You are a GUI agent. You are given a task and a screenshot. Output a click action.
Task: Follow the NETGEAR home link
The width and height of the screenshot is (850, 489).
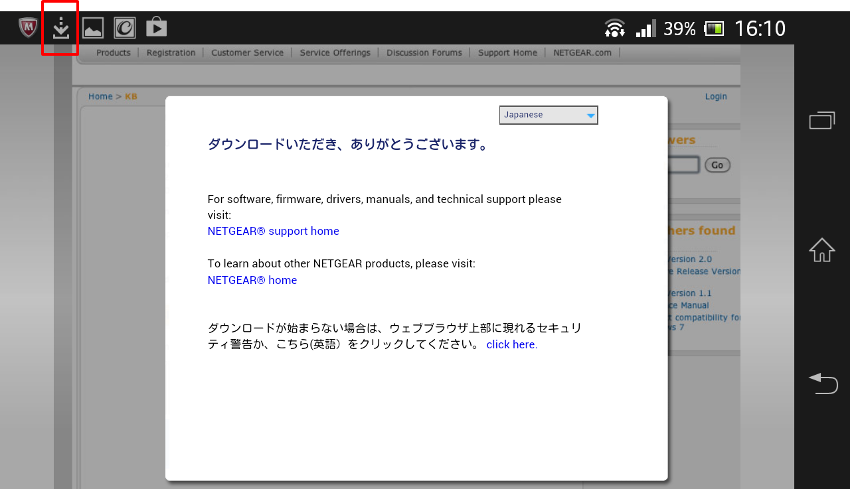(x=252, y=280)
